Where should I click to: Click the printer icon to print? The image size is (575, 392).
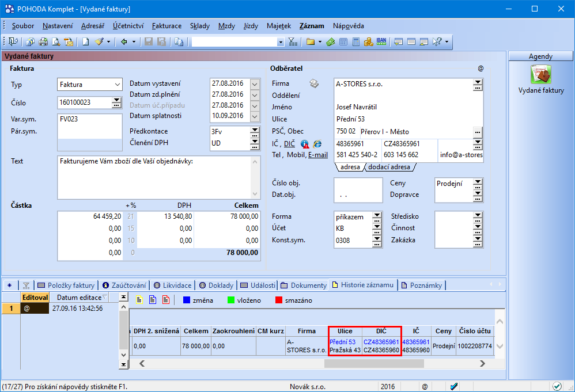click(x=43, y=42)
